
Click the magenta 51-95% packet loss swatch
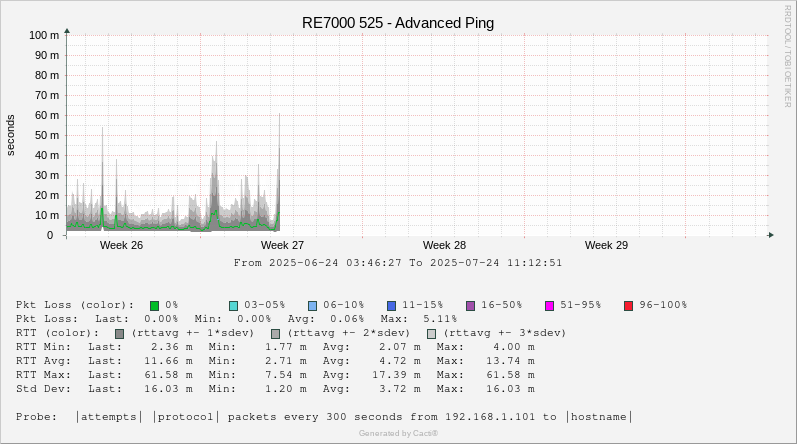point(549,305)
